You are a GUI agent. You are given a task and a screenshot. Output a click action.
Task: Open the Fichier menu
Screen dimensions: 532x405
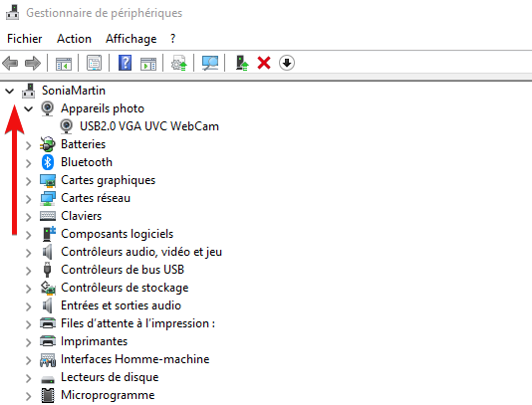click(25, 39)
